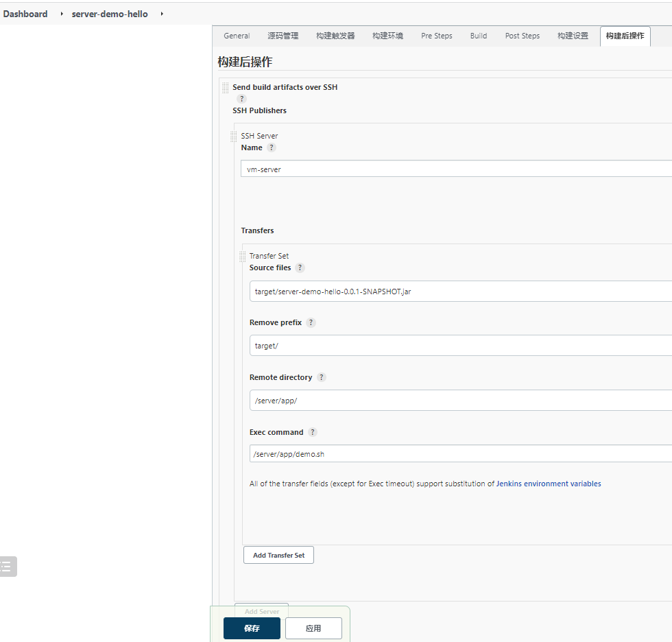Open server-demo-hello breadcrumb link

pyautogui.click(x=110, y=14)
